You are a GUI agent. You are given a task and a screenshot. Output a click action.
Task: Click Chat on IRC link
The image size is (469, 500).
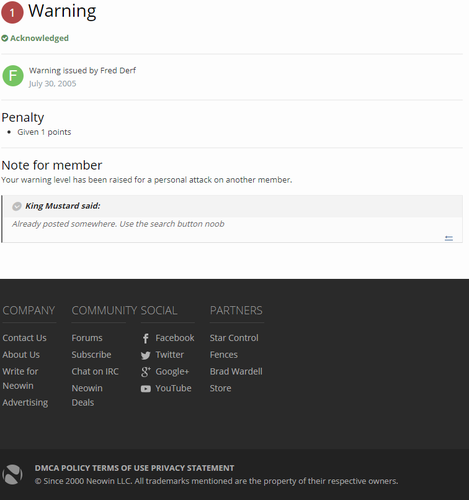pyautogui.click(x=95, y=372)
